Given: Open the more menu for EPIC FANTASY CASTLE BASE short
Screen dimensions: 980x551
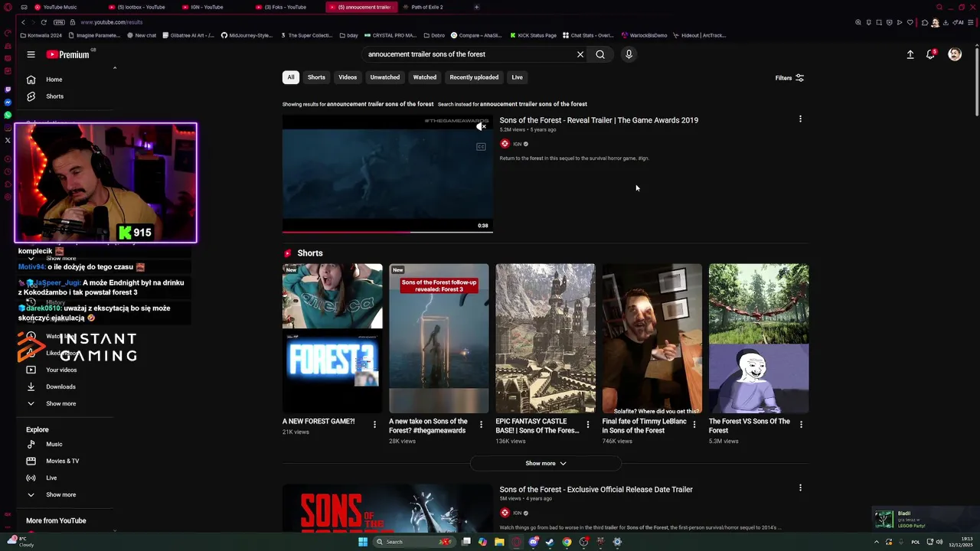Looking at the screenshot, I should click(x=588, y=424).
